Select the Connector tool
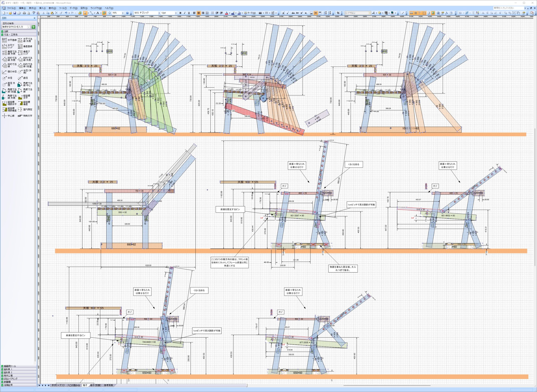 pos(92,13)
